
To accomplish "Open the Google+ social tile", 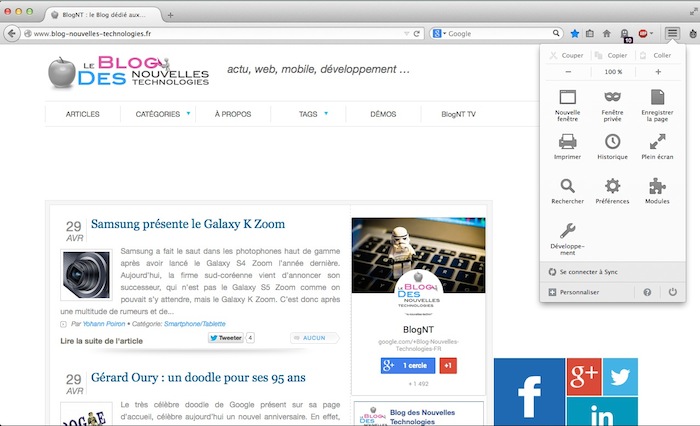I will 584,376.
